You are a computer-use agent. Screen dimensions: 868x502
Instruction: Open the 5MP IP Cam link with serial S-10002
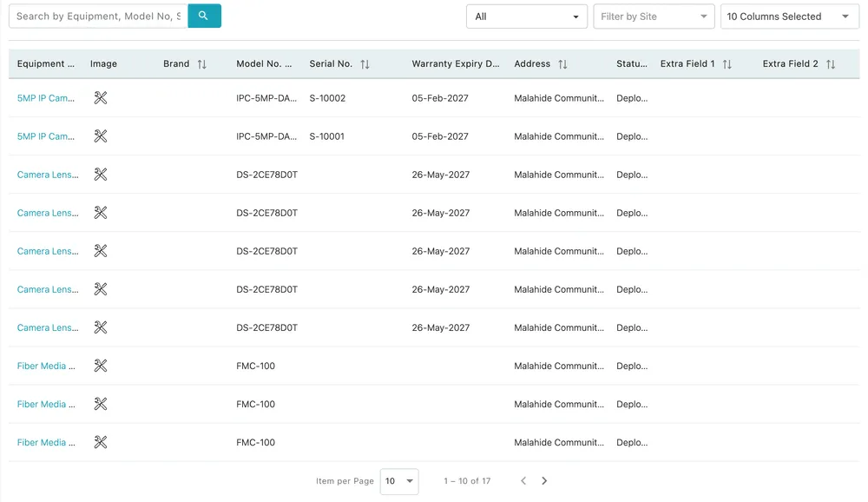point(45,98)
